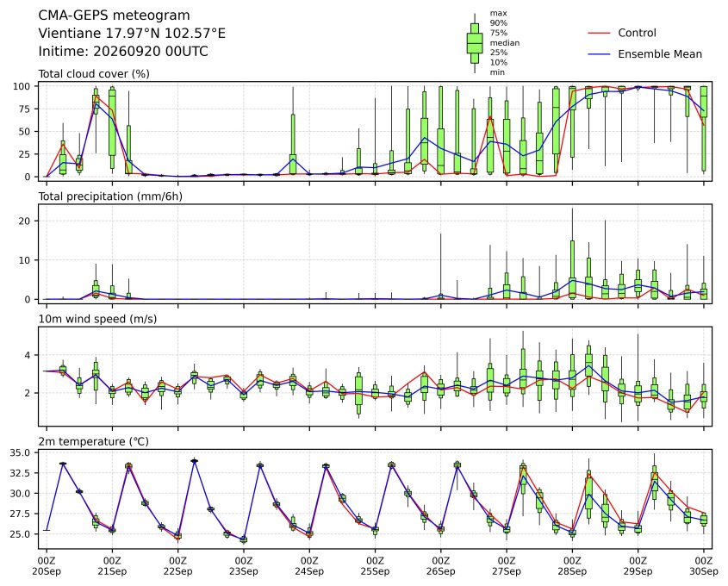Select the Control legend label
Image resolution: width=728 pixels, height=586 pixels.
point(637,33)
